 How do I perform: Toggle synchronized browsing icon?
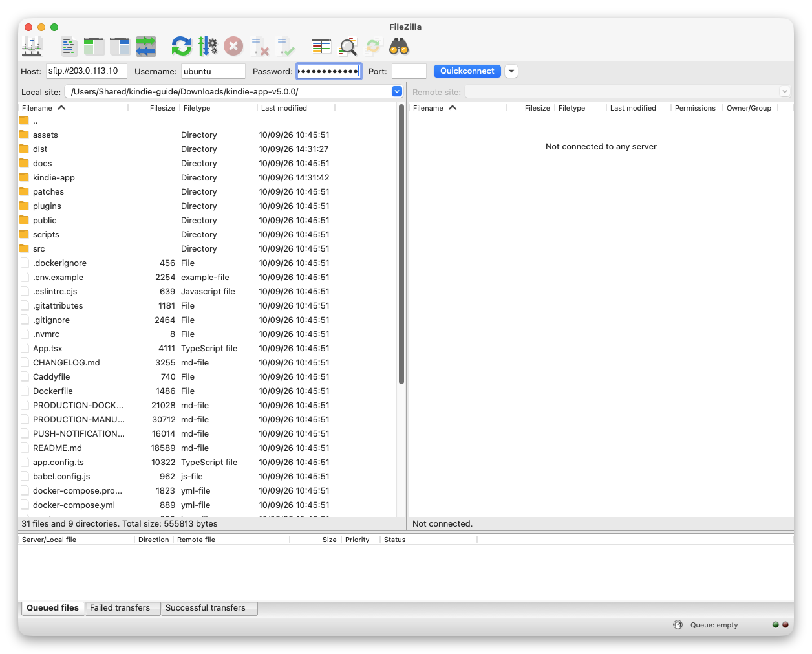373,46
